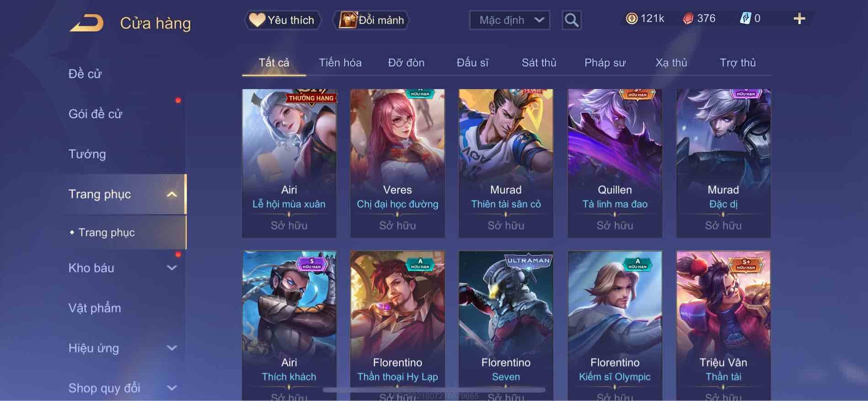Tap the gold coin balance icon
The width and height of the screenshot is (868, 401).
pyautogui.click(x=631, y=18)
